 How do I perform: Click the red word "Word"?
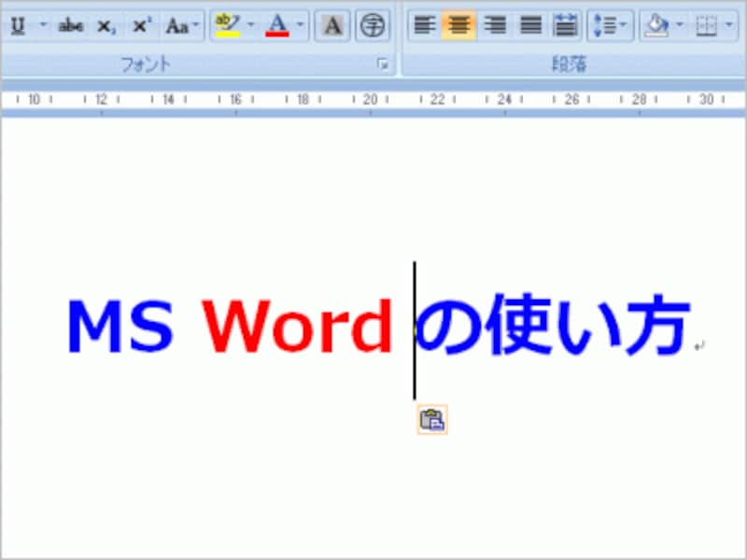297,326
